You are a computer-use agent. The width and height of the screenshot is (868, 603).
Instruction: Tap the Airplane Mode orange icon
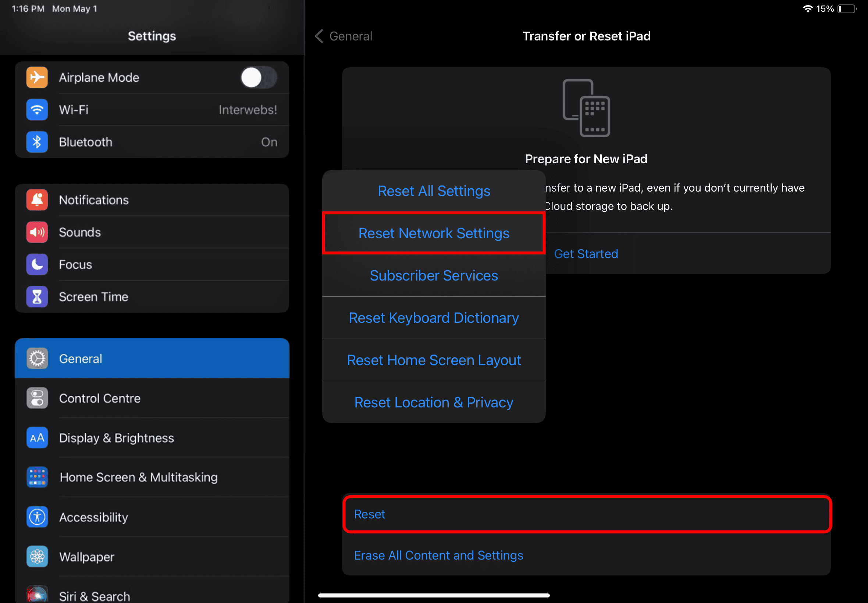pyautogui.click(x=37, y=78)
